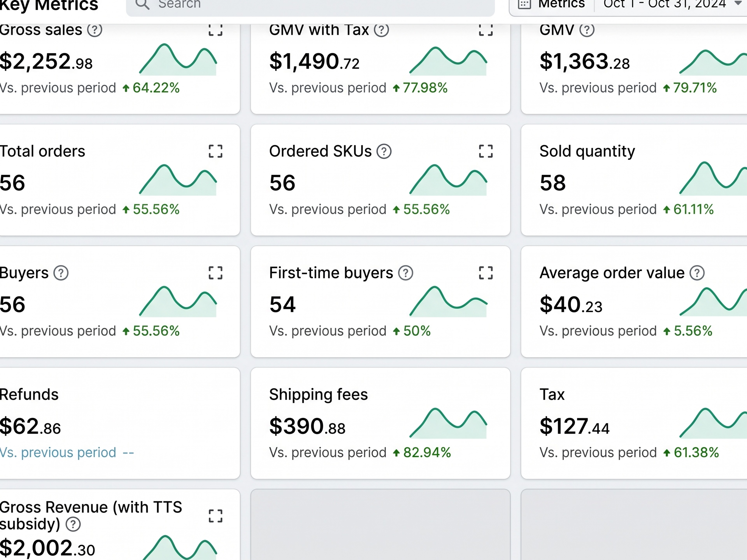Expand the First-time buyers card
Screen dimensions: 747x560
coord(486,273)
